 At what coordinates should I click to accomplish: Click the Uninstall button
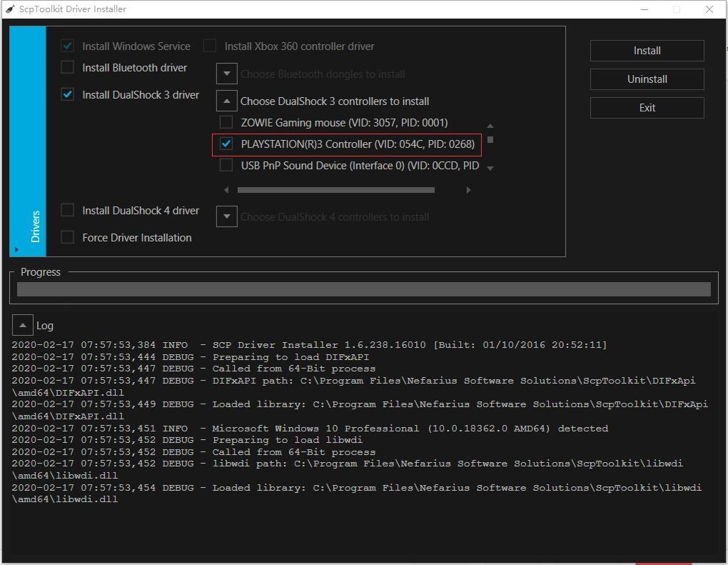[x=647, y=79]
